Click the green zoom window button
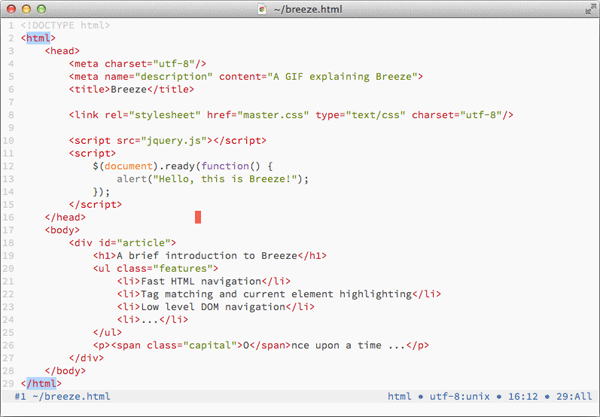The height and width of the screenshot is (417, 600). pyautogui.click(x=41, y=9)
